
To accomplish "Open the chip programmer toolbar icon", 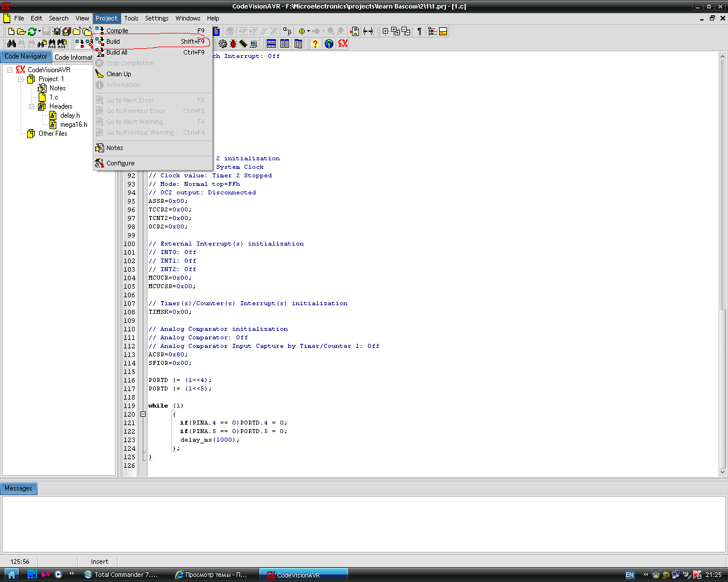I will coord(243,44).
